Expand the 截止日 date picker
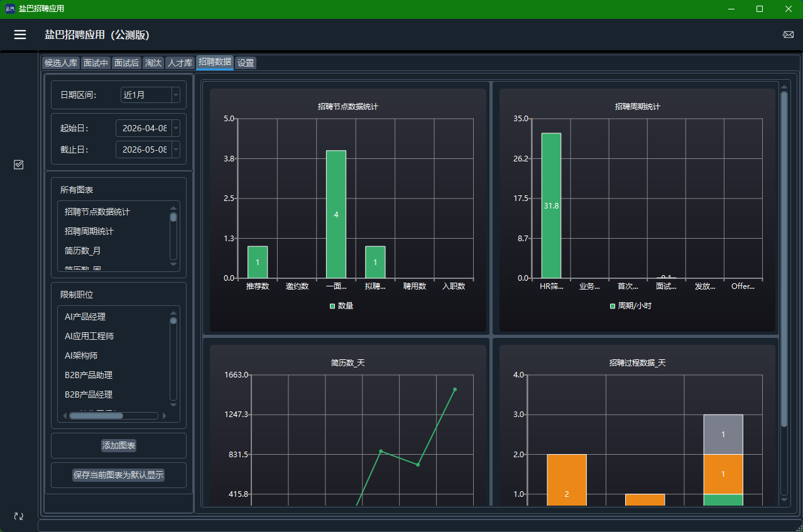Viewport: 803px width, 532px height. point(176,149)
